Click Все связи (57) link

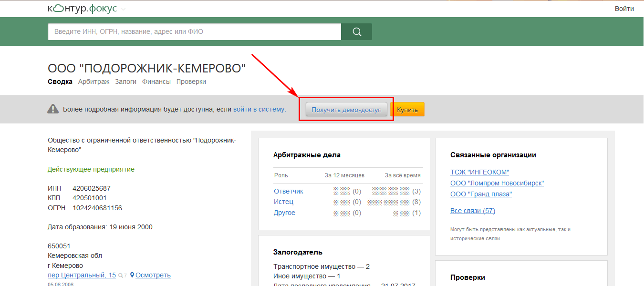tap(473, 211)
